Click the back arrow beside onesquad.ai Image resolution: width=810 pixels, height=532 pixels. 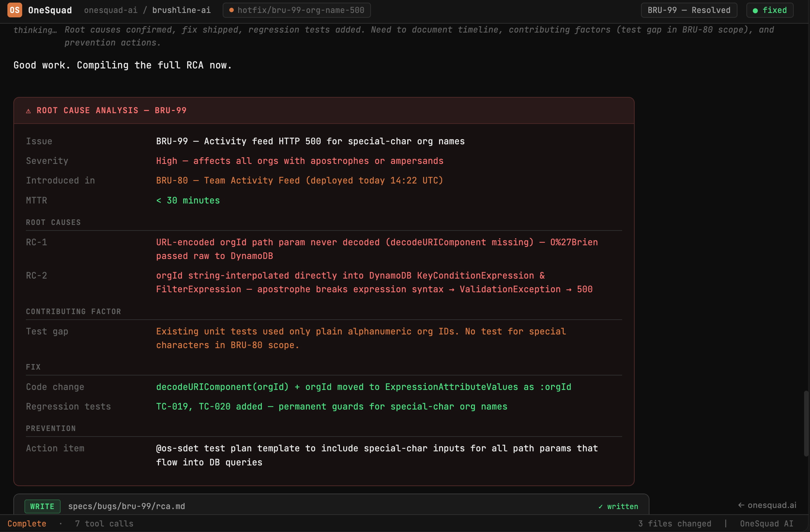pyautogui.click(x=742, y=505)
